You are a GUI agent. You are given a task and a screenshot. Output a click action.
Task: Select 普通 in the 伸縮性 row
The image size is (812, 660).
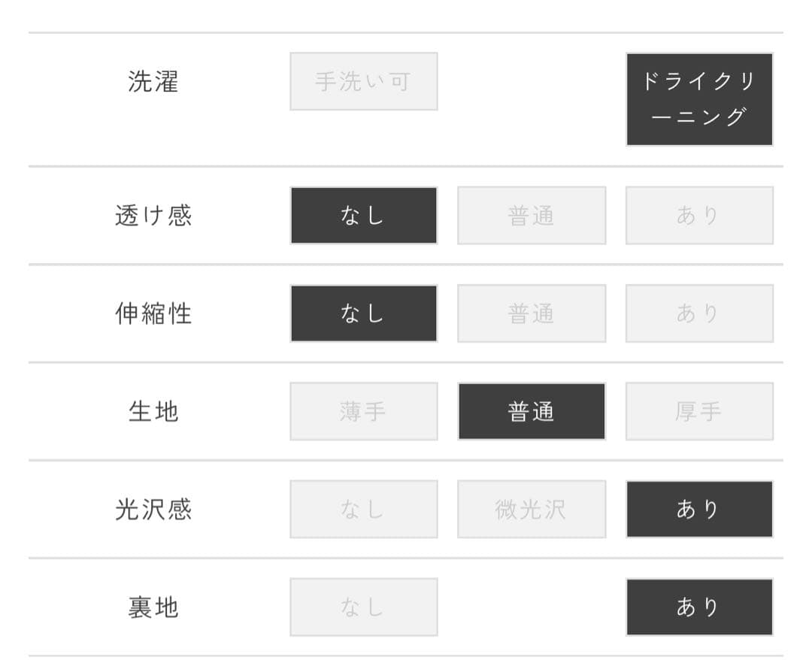pyautogui.click(x=532, y=313)
